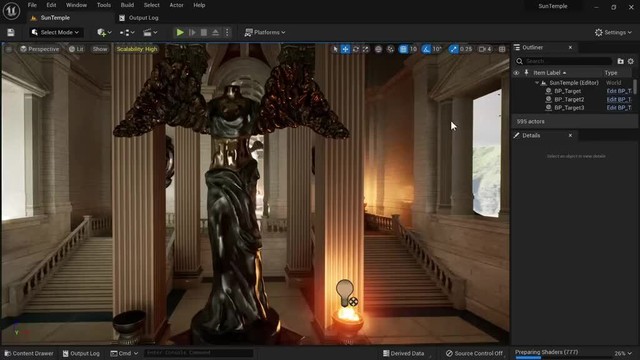Open the Content Drawer
Viewport: 640px width, 360px height.
coord(29,353)
